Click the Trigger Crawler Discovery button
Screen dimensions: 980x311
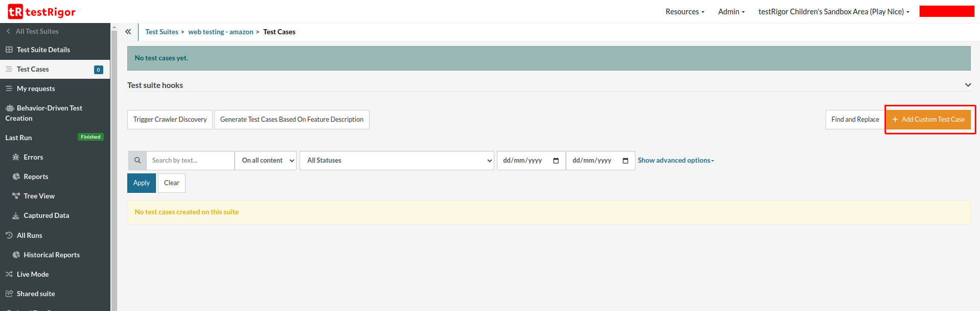(x=170, y=120)
